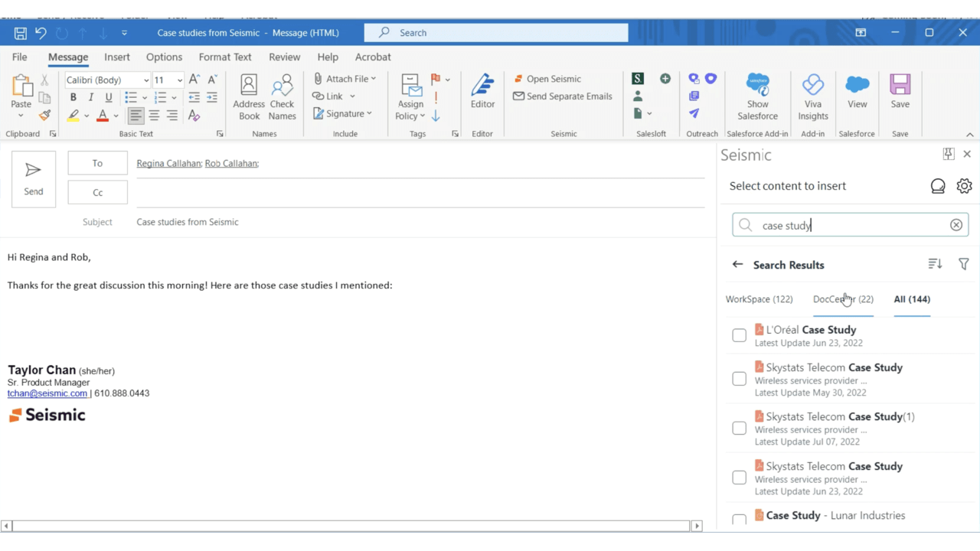Click the Send button
Viewport: 980px width, 551px height.
(x=34, y=179)
